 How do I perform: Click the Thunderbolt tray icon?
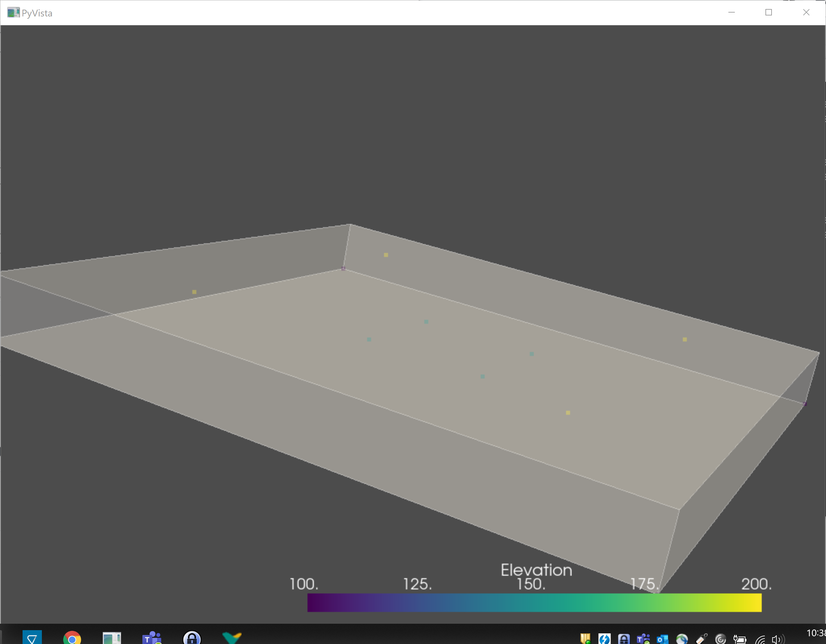[604, 639]
